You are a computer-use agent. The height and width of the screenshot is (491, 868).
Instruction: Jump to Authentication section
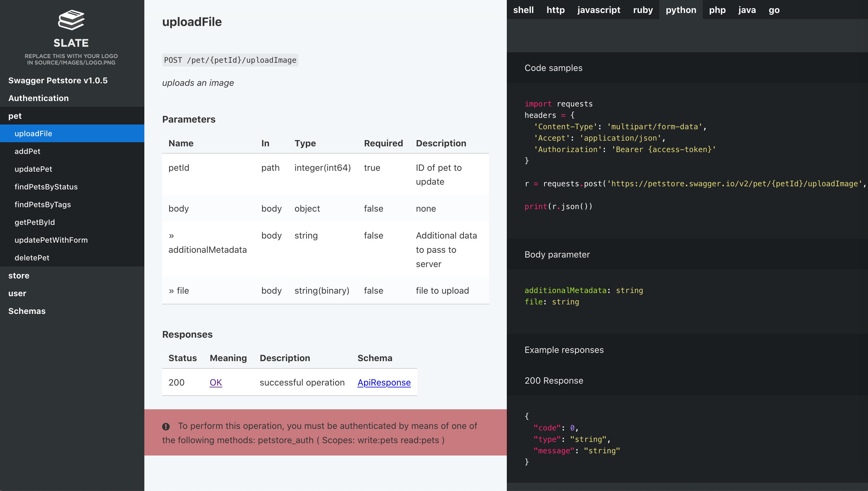pyautogui.click(x=38, y=98)
